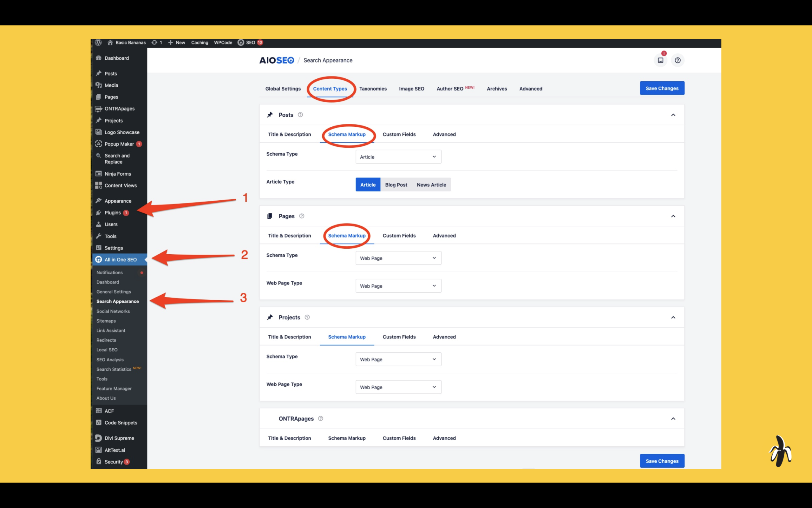Open the AIOSEO notifications inbox icon

660,60
